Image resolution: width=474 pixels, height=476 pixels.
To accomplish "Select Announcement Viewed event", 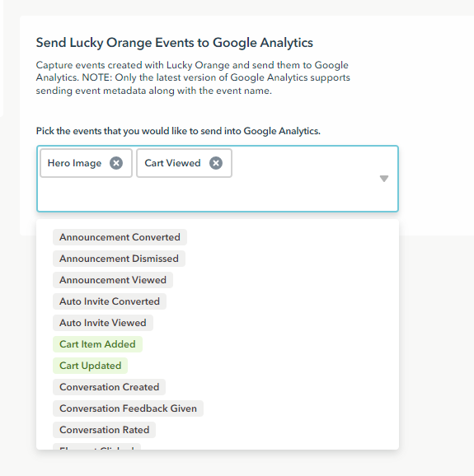I will click(x=113, y=280).
